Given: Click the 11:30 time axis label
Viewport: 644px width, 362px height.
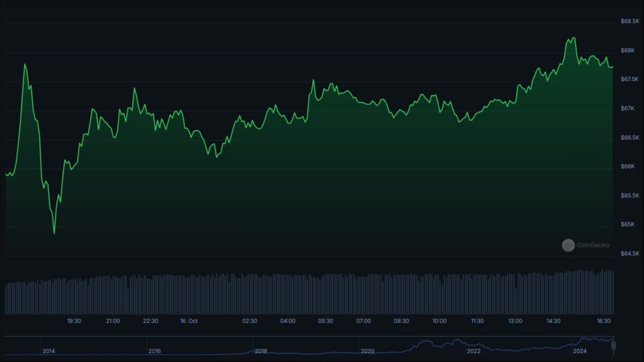Looking at the screenshot, I should click(477, 321).
